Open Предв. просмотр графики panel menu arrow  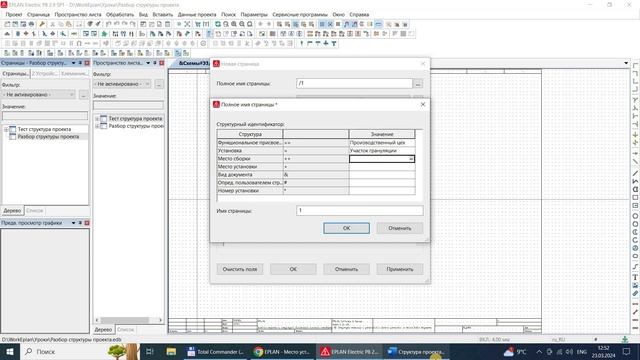[x=73, y=223]
